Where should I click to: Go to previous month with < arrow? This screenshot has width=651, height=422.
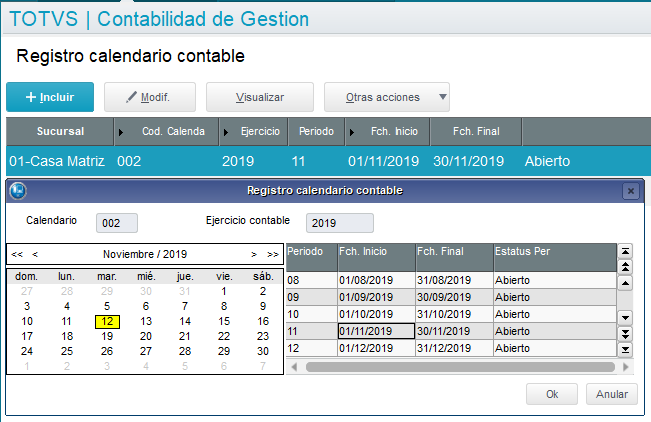tap(35, 254)
